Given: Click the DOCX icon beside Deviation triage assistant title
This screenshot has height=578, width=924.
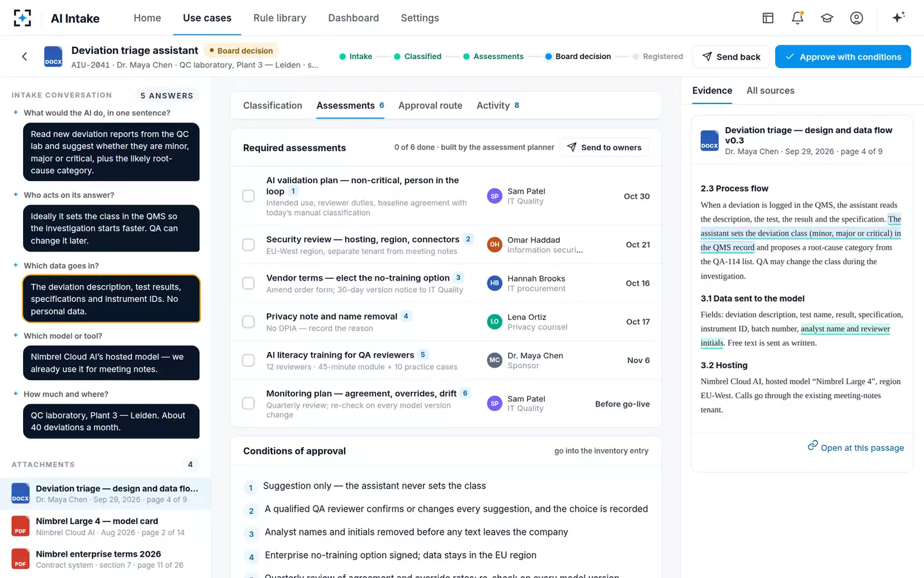Looking at the screenshot, I should tap(53, 57).
